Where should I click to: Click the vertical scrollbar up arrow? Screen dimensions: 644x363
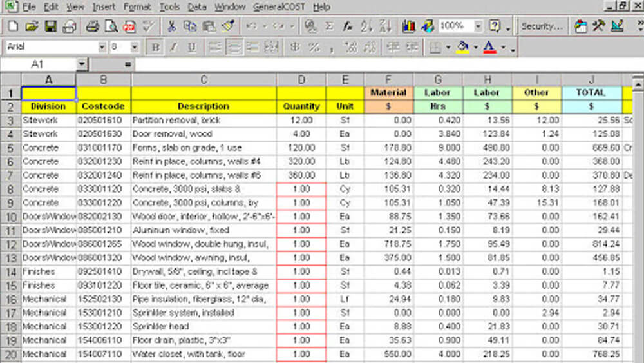pyautogui.click(x=638, y=84)
